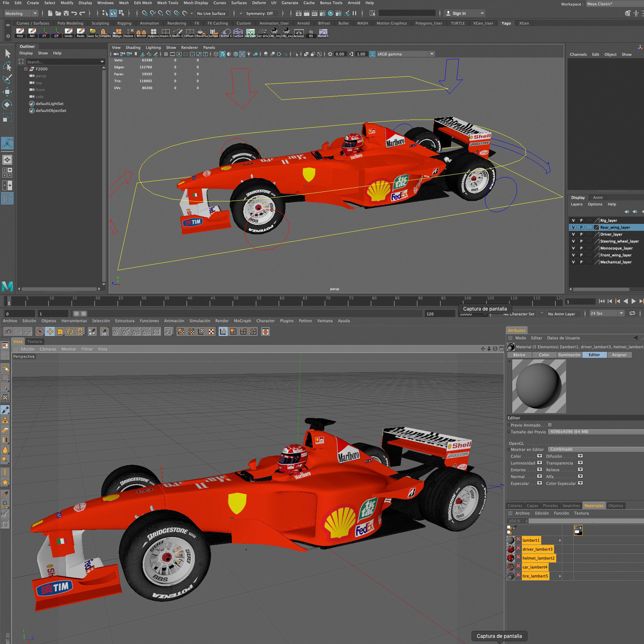Click the BodyPaint foreground/background color swatch

tap(578, 530)
